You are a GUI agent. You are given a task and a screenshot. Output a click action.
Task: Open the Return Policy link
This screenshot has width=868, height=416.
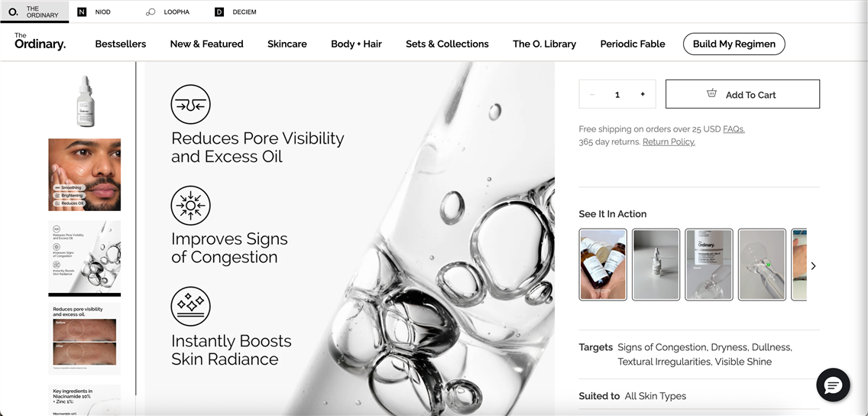click(x=669, y=142)
